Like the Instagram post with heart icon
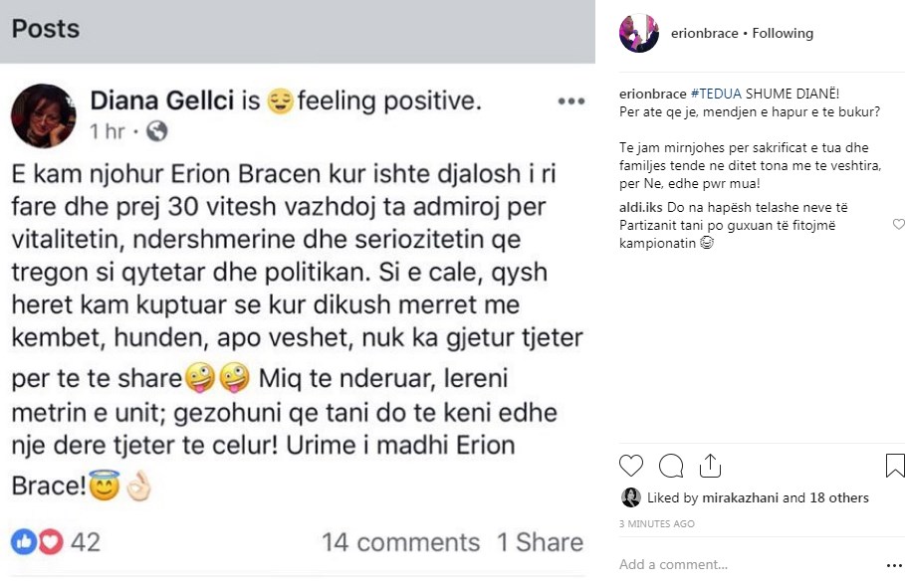905x588 pixels. 631,466
